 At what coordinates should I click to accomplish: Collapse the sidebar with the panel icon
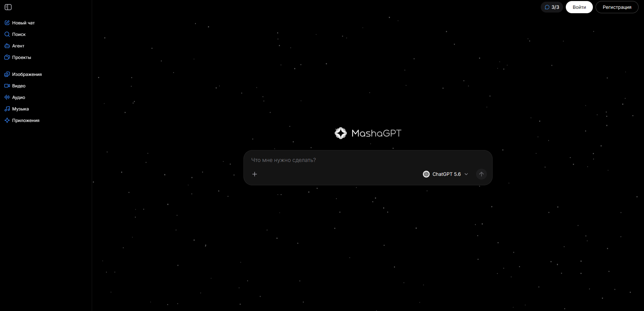8,7
